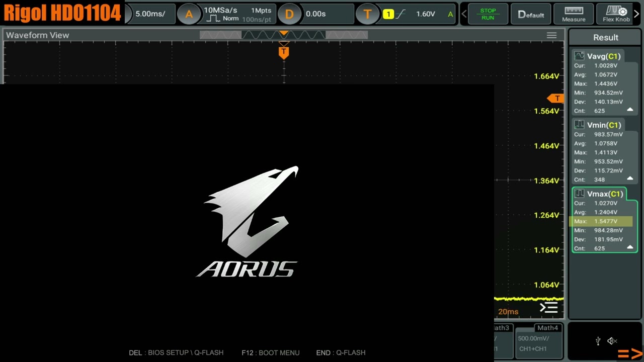The height and width of the screenshot is (362, 644).
Task: Open the 10MSa/s sample rate box
Action: point(239,14)
